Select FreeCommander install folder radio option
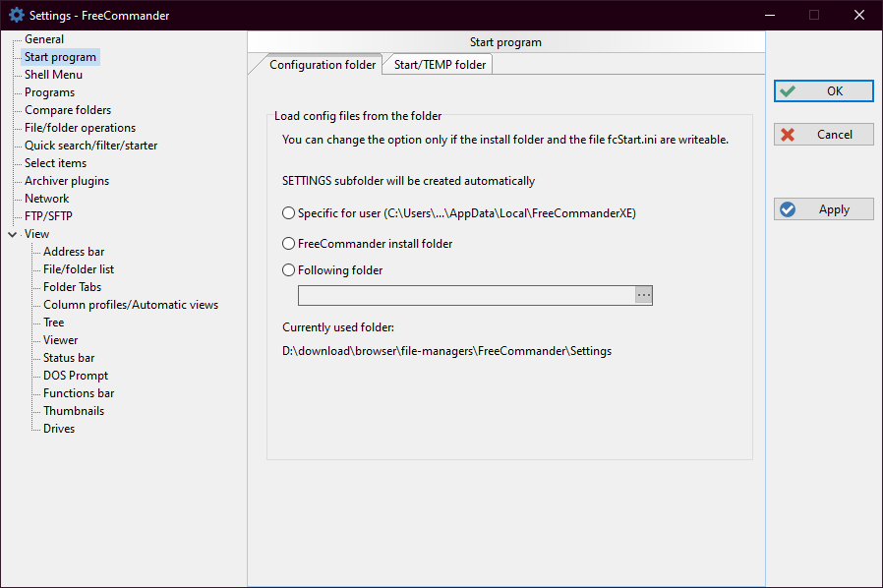The width and height of the screenshot is (883, 588). 288,243
